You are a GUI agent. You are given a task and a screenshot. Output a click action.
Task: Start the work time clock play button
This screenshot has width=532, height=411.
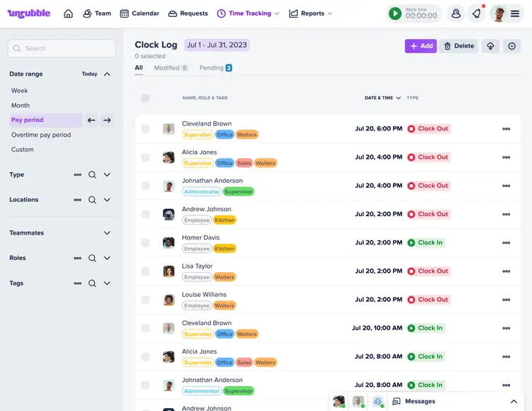pos(395,13)
